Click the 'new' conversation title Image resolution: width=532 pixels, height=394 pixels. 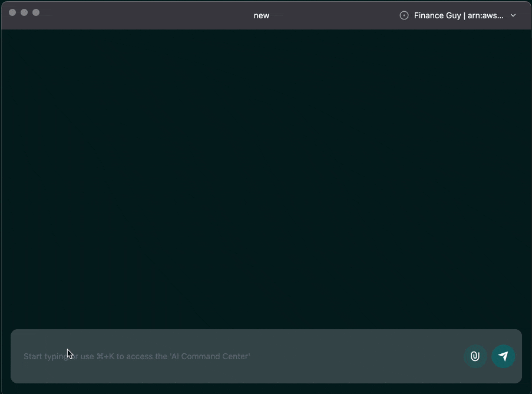click(261, 15)
